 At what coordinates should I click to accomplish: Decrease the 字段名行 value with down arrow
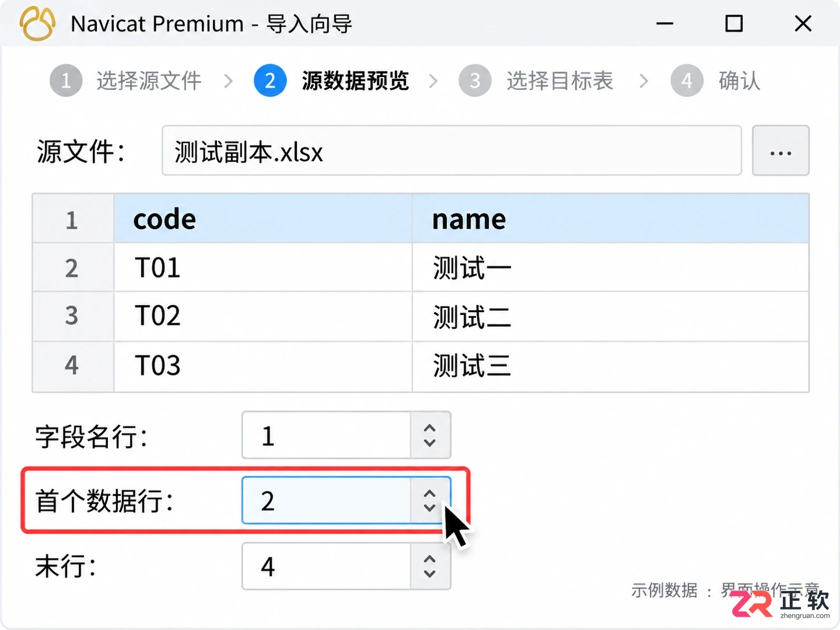pyautogui.click(x=430, y=443)
